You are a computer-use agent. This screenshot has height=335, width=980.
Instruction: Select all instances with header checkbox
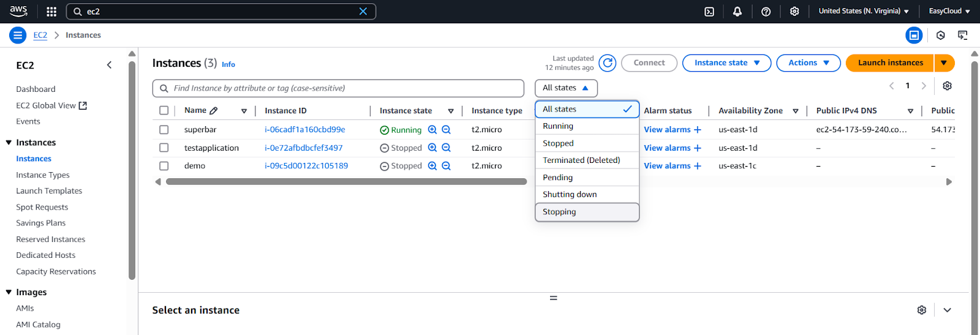[x=164, y=111]
